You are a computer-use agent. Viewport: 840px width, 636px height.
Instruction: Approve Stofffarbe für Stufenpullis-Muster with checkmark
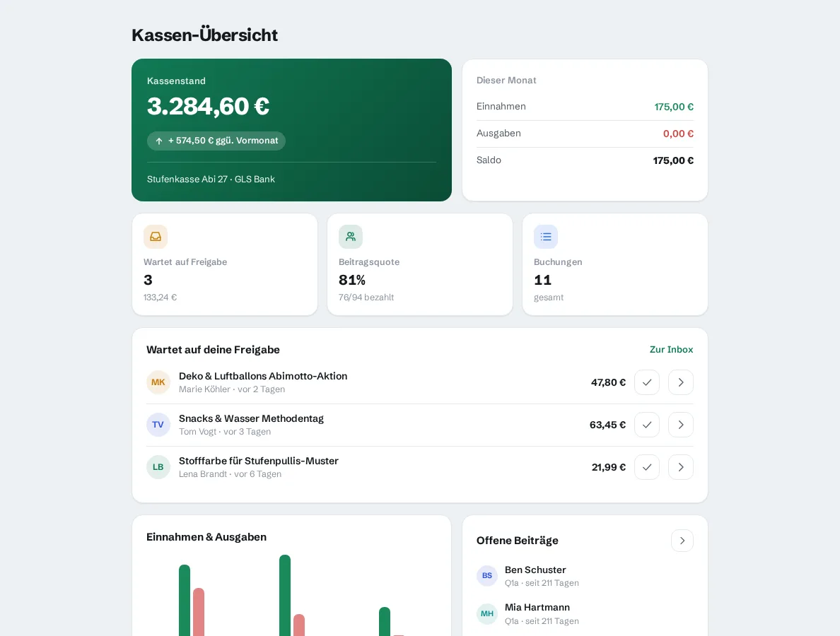[x=646, y=467]
